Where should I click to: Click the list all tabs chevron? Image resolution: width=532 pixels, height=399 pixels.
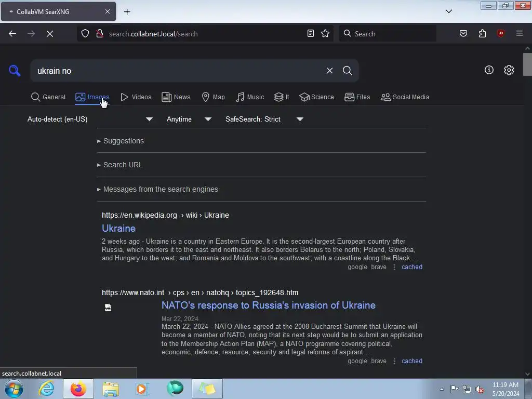[x=448, y=11]
